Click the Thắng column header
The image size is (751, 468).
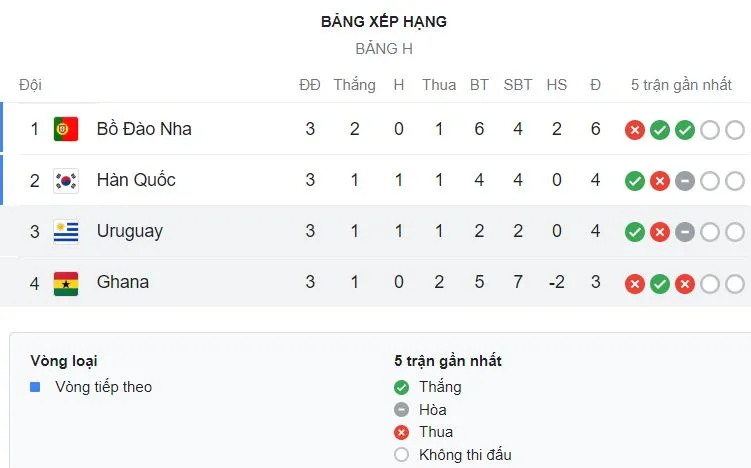(354, 85)
